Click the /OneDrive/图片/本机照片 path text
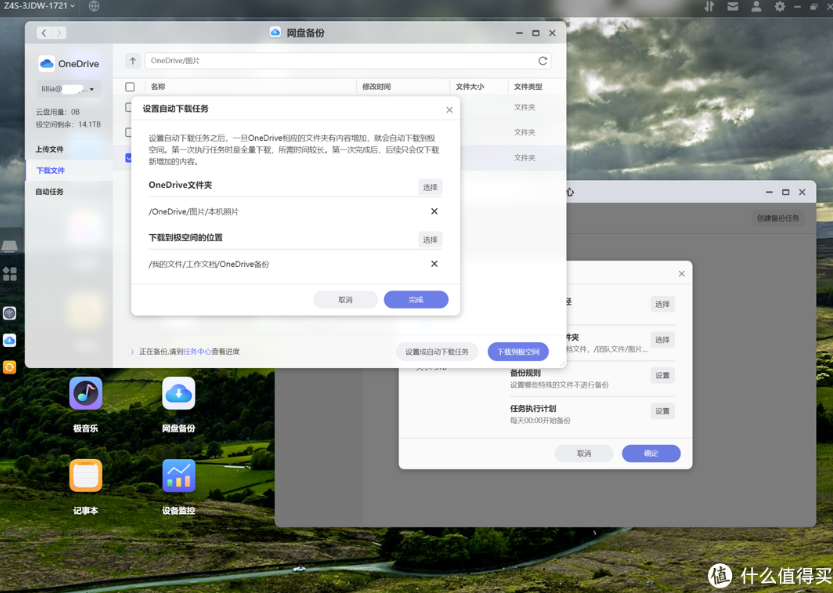 (193, 211)
